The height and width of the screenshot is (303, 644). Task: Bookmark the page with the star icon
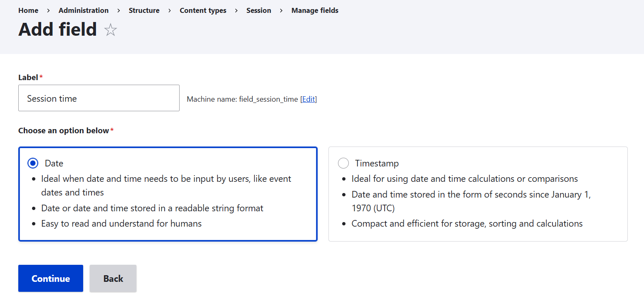110,29
